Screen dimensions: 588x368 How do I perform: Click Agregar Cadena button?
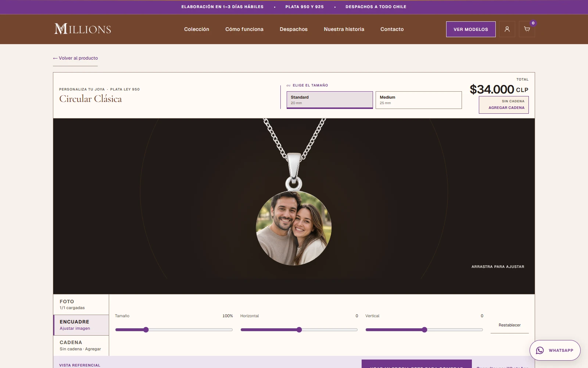point(504,105)
